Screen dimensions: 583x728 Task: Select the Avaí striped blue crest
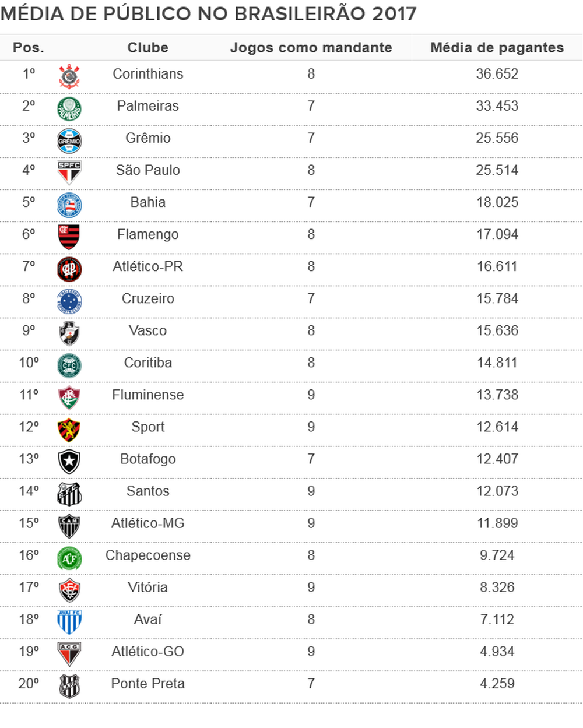pyautogui.click(x=69, y=622)
